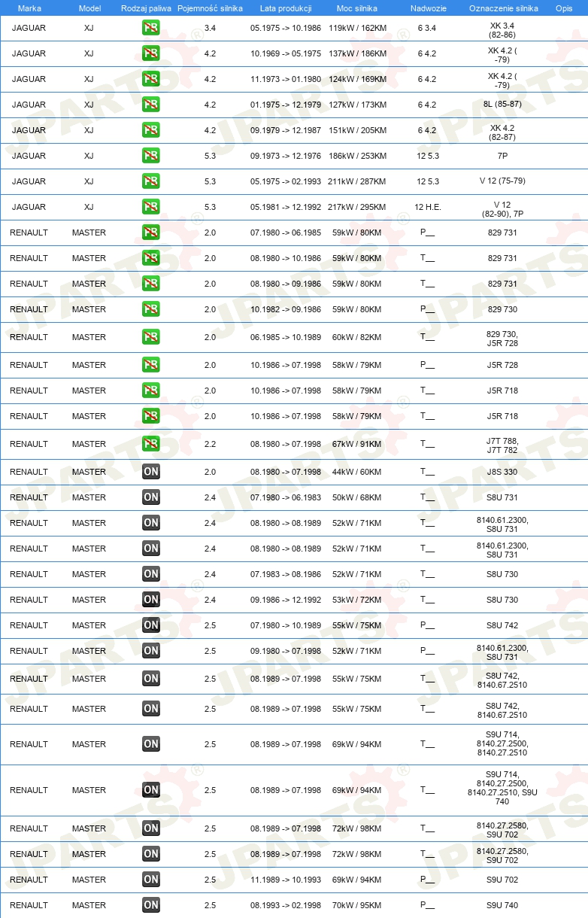Click petrol icon in Master 08.1980 -> 09.1986 row
The height and width of the screenshot is (918, 588).
point(151,284)
